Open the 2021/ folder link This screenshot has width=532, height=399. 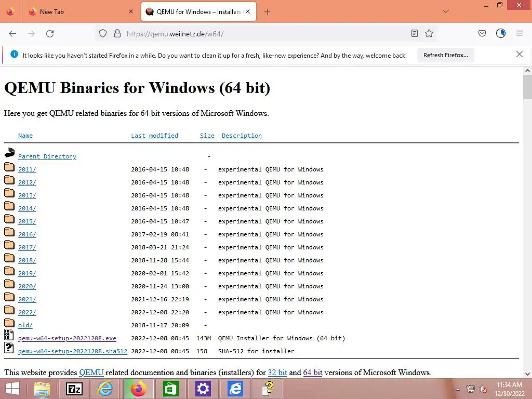[x=27, y=299]
